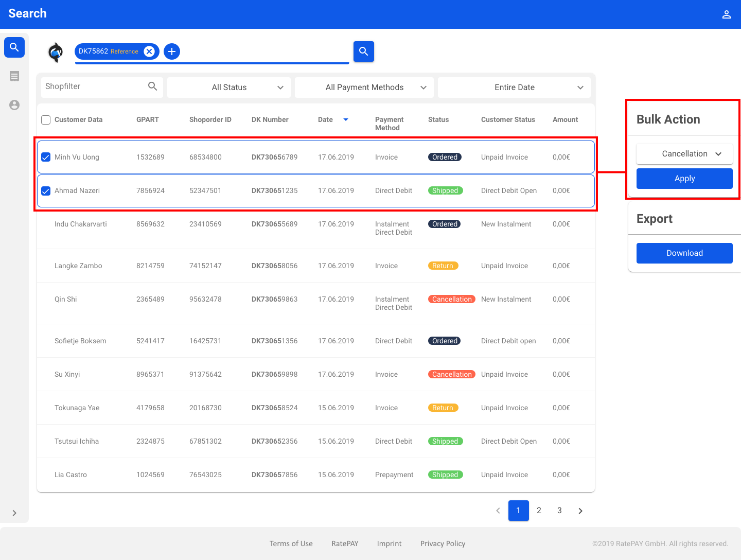Open the All Payment Methods dropdown
741x560 pixels.
pyautogui.click(x=364, y=87)
